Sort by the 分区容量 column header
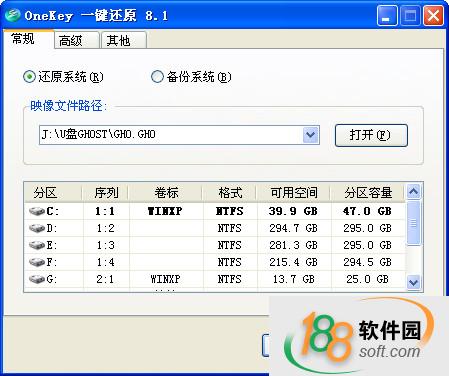Viewport: 449px width, 376px height. point(368,193)
